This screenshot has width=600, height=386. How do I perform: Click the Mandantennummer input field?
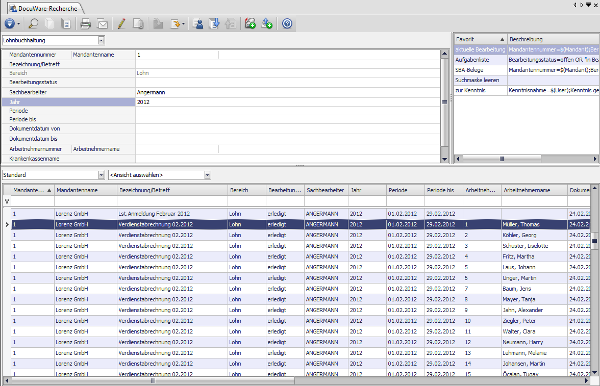point(177,55)
